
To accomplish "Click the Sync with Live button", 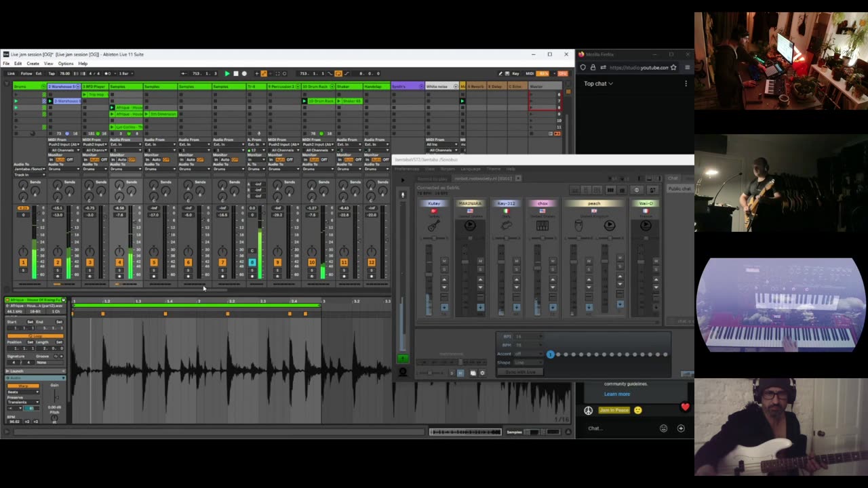I will tap(521, 371).
